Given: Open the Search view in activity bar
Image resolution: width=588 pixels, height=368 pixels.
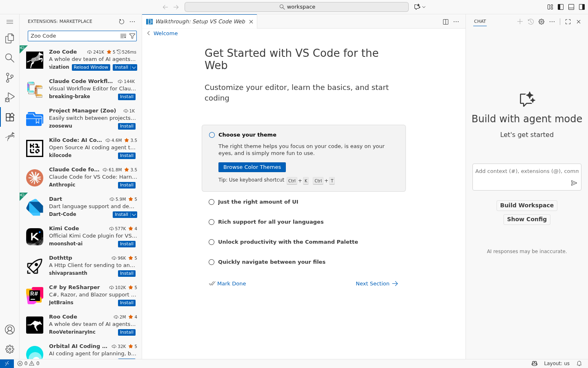Looking at the screenshot, I should pyautogui.click(x=10, y=58).
